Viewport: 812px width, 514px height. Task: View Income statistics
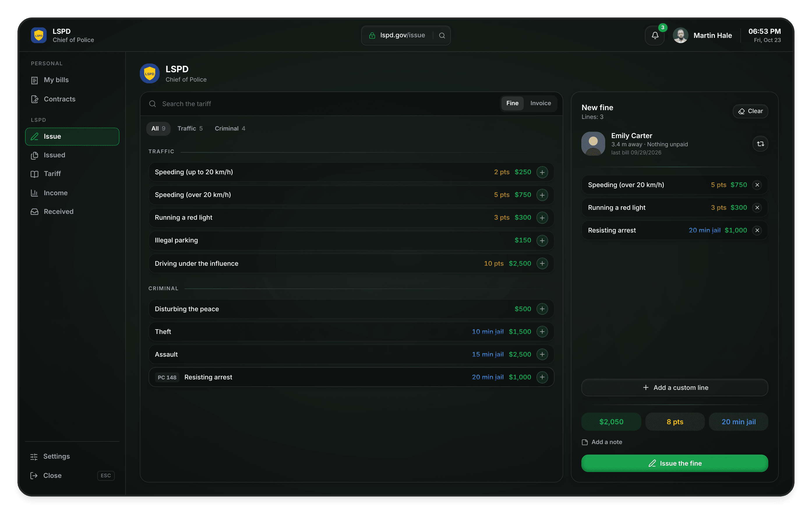coord(72,193)
